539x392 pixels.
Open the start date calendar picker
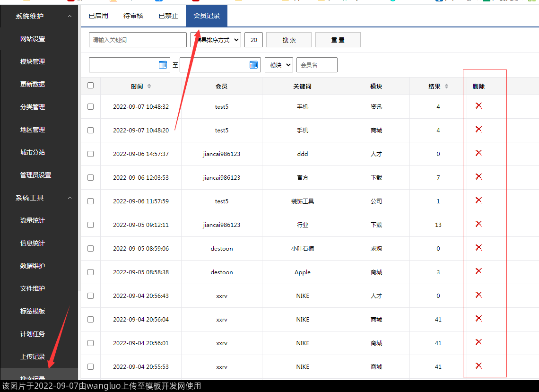pos(163,65)
